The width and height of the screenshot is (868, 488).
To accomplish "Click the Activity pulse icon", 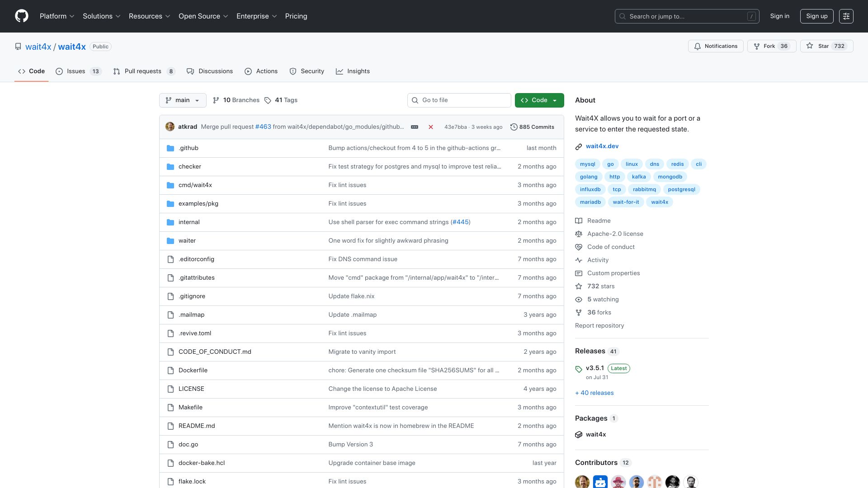I will click(579, 260).
